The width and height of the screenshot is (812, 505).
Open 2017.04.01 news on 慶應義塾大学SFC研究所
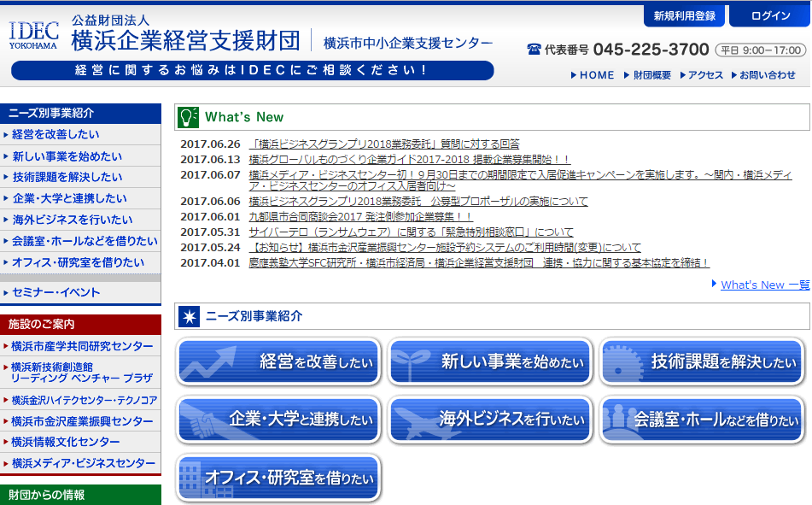pyautogui.click(x=478, y=263)
